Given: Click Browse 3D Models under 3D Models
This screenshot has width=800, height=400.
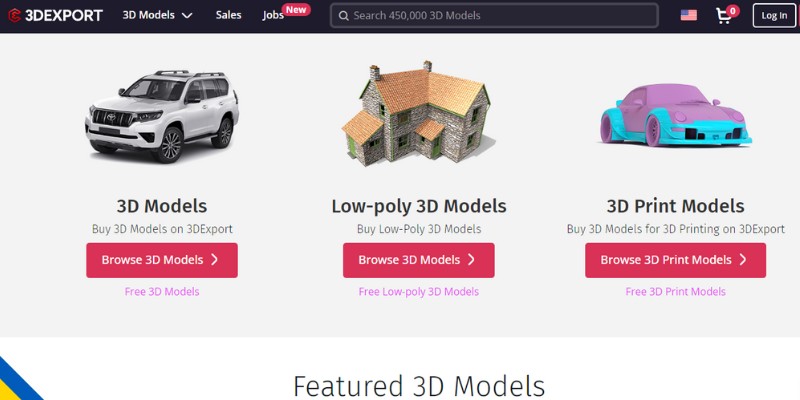Looking at the screenshot, I should point(162,260).
